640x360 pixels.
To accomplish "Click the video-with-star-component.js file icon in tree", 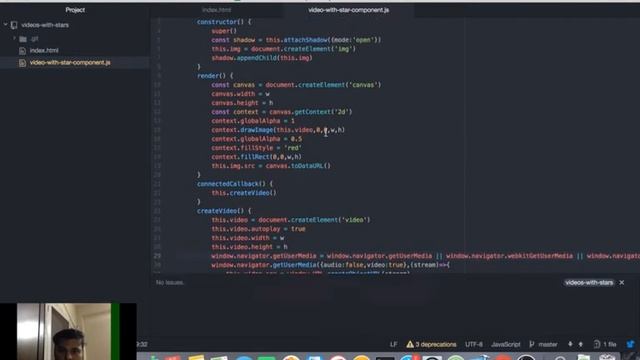I will [x=22, y=63].
